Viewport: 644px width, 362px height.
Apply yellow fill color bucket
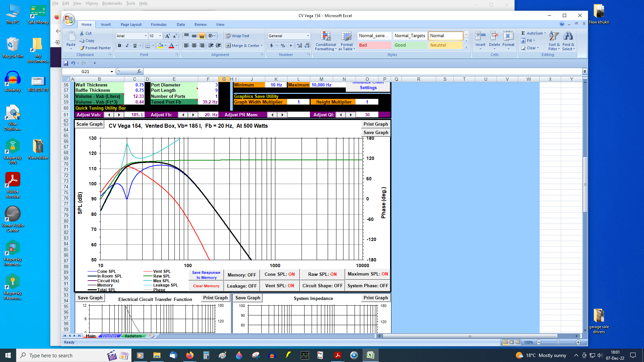(x=160, y=46)
